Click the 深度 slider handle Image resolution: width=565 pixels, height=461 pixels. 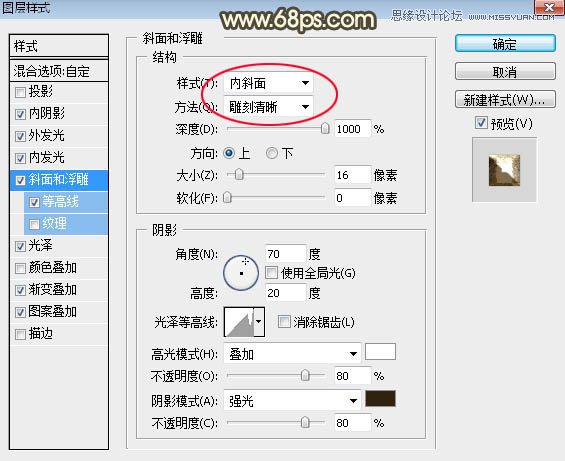(x=325, y=128)
